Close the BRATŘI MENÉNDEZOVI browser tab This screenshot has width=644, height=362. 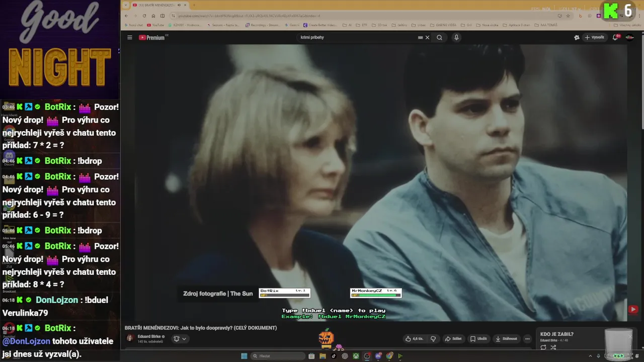coord(185,5)
